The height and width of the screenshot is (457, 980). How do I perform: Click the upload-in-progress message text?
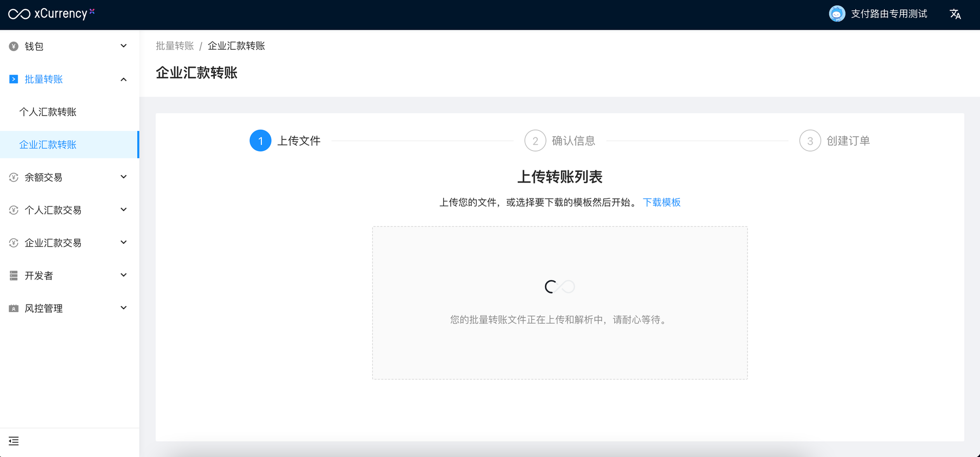tap(560, 320)
